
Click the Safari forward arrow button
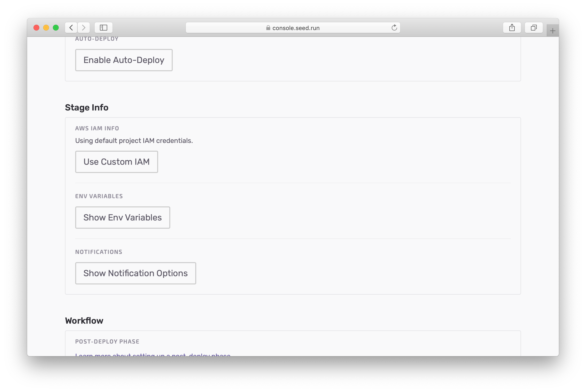tap(84, 28)
